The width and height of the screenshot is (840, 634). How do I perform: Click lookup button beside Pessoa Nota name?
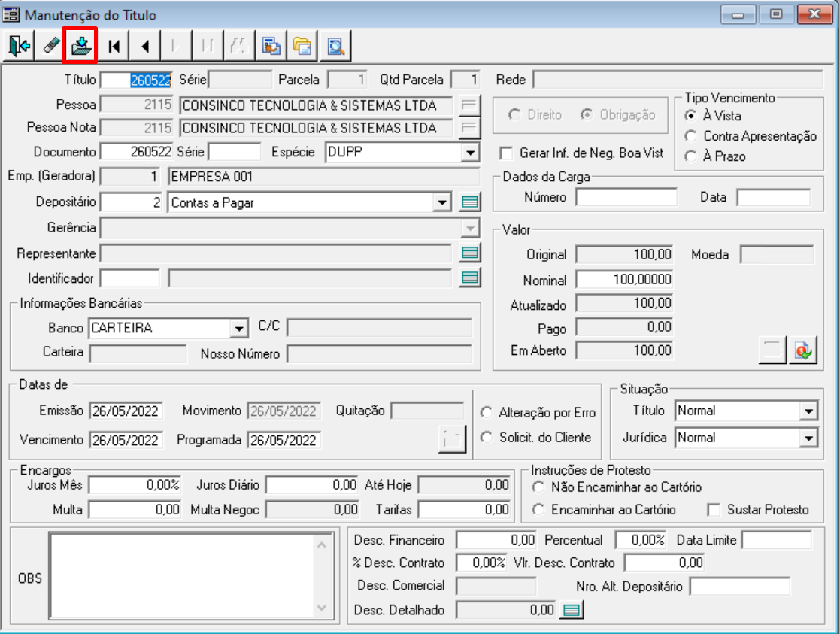(x=469, y=128)
